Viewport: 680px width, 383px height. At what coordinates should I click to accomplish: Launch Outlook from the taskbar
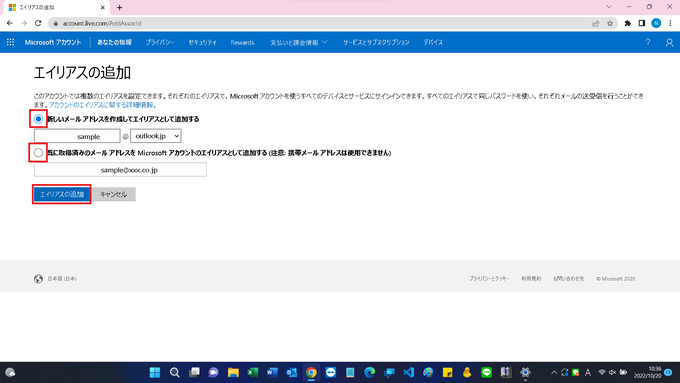[292, 372]
